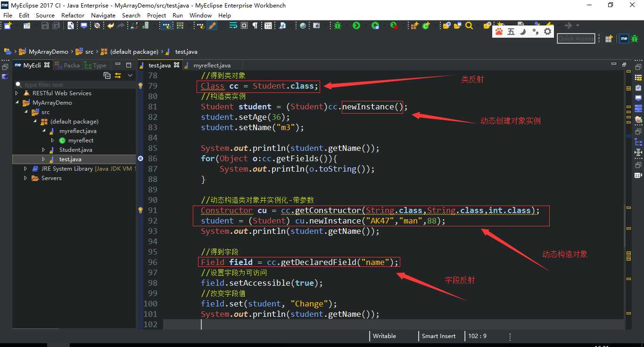Switch to the Package Explorer tab
The height and width of the screenshot is (347, 644).
tap(67, 66)
